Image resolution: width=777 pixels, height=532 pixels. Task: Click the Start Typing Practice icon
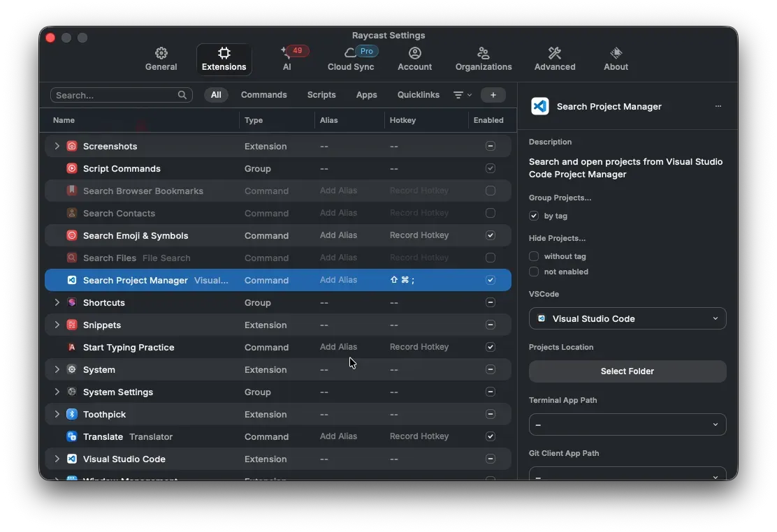pyautogui.click(x=72, y=347)
